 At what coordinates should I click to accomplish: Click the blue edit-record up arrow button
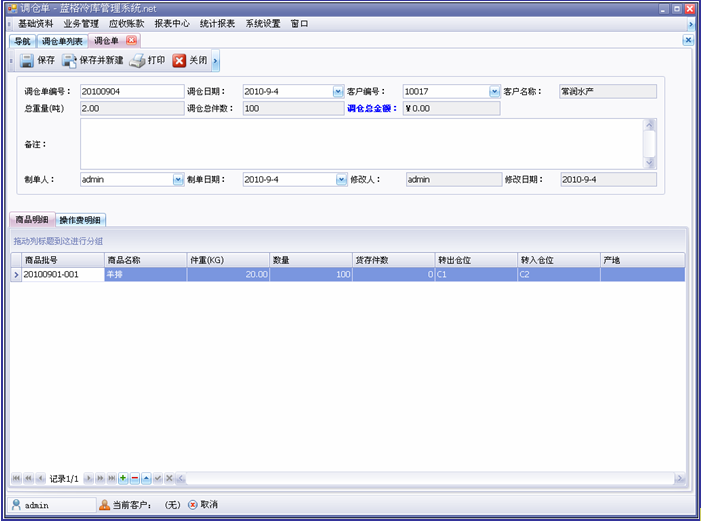tap(146, 479)
